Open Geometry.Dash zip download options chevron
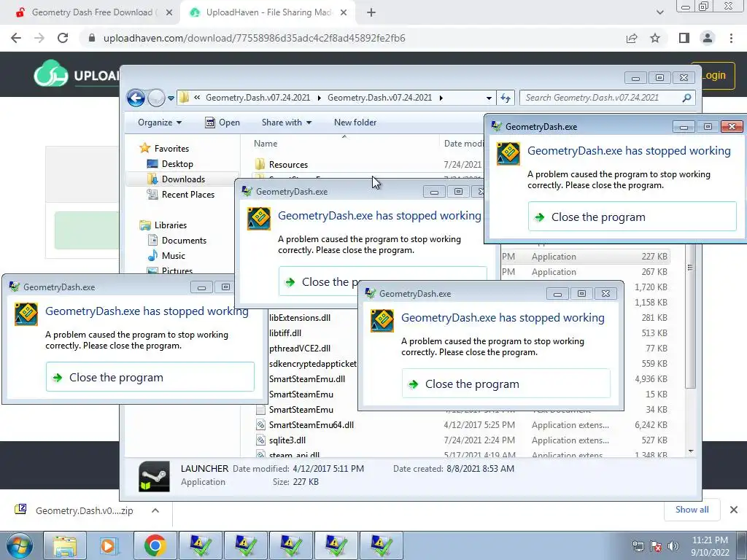The width and height of the screenshot is (747, 560). [155, 510]
